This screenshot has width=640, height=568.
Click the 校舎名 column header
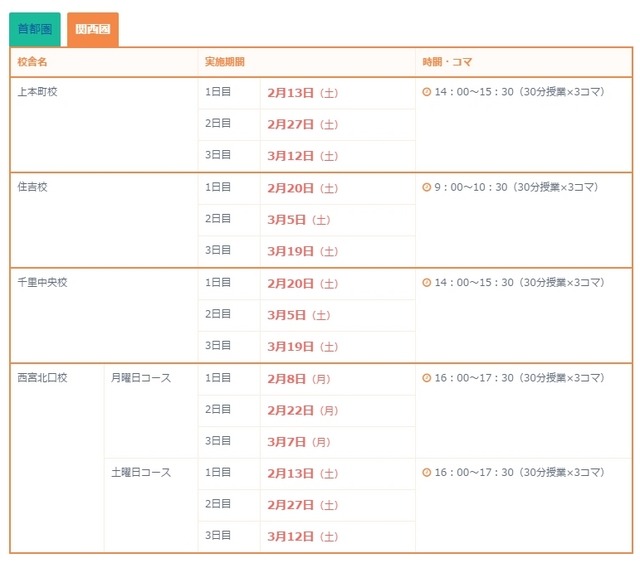(32, 62)
